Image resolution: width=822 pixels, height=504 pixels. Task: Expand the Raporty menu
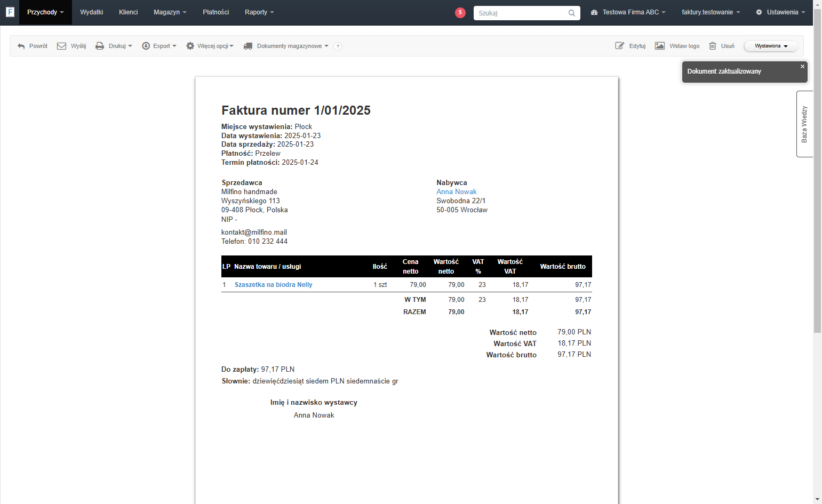point(259,12)
